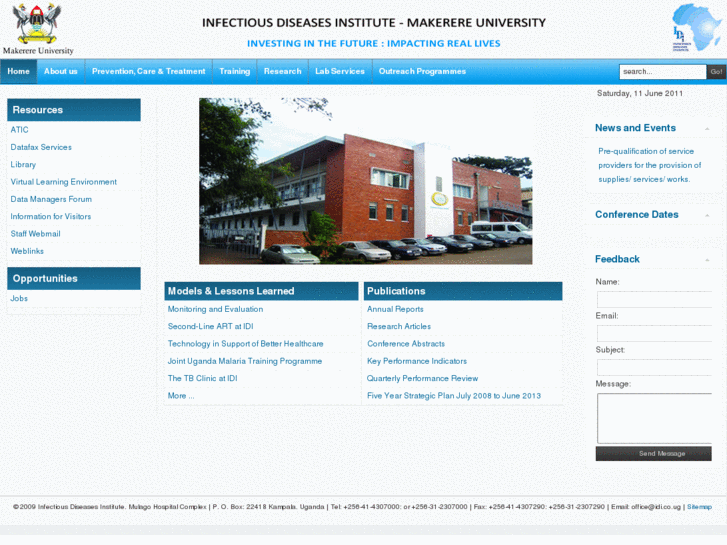This screenshot has height=545, width=727.
Task: Click the Makerere University crest logo
Action: click(38, 29)
